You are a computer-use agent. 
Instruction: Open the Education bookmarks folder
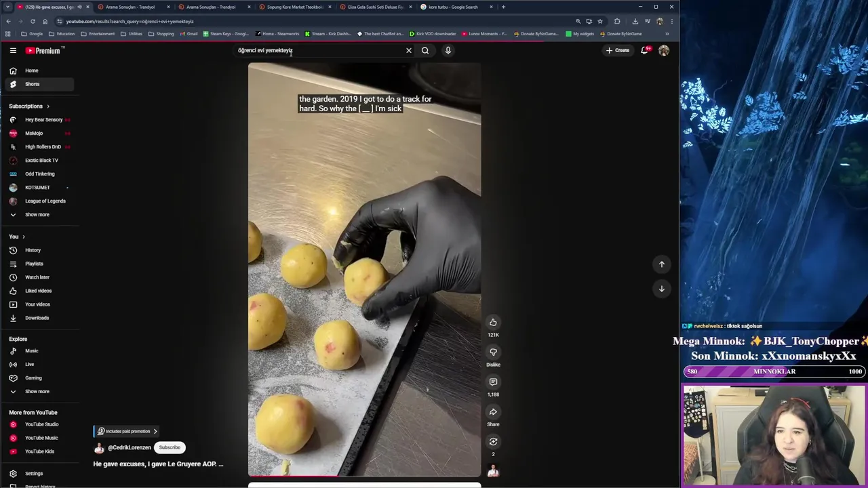62,34
